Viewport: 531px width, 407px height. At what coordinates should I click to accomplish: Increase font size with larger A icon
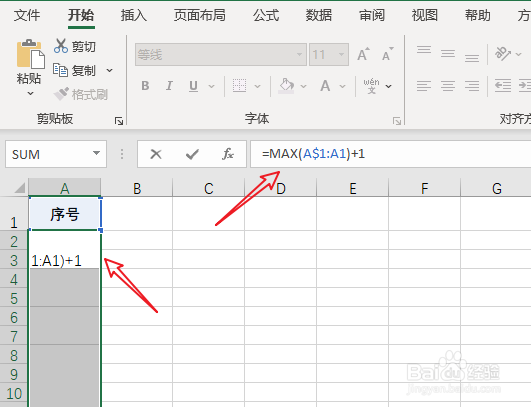click(x=363, y=54)
